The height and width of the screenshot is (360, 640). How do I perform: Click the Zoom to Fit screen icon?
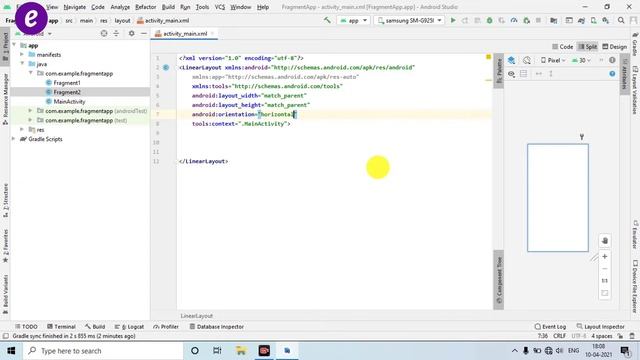tap(605, 293)
